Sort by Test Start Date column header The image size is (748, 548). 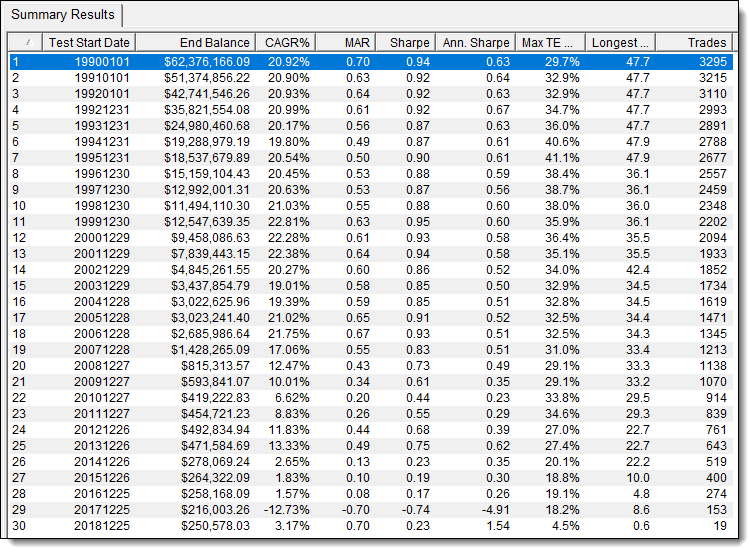point(88,43)
